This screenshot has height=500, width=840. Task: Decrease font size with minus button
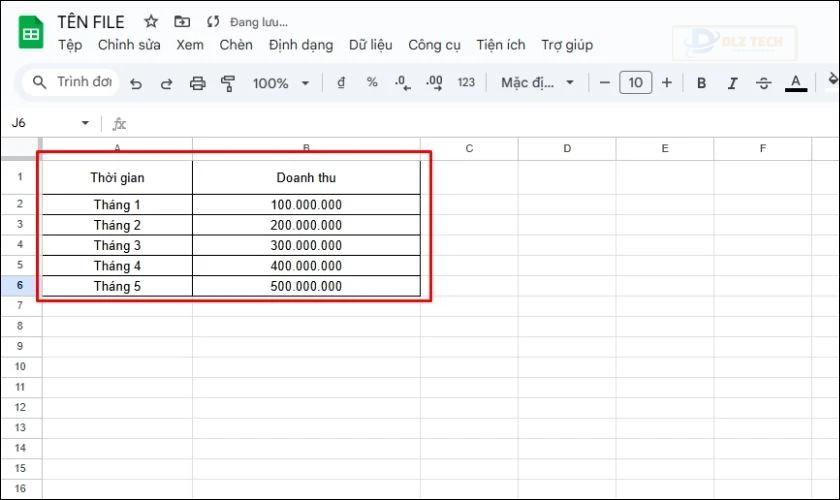click(x=604, y=83)
